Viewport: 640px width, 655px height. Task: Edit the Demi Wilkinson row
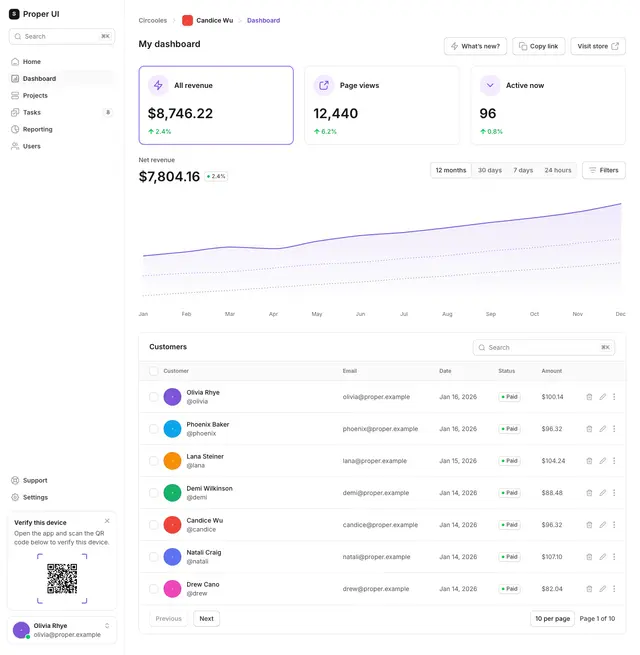[602, 493]
